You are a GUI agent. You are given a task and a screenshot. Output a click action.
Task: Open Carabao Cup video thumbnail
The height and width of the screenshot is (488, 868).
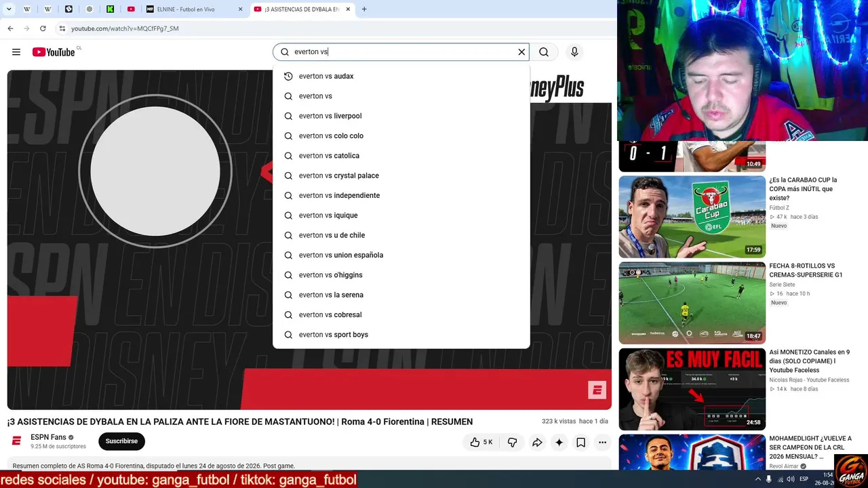[x=692, y=217]
